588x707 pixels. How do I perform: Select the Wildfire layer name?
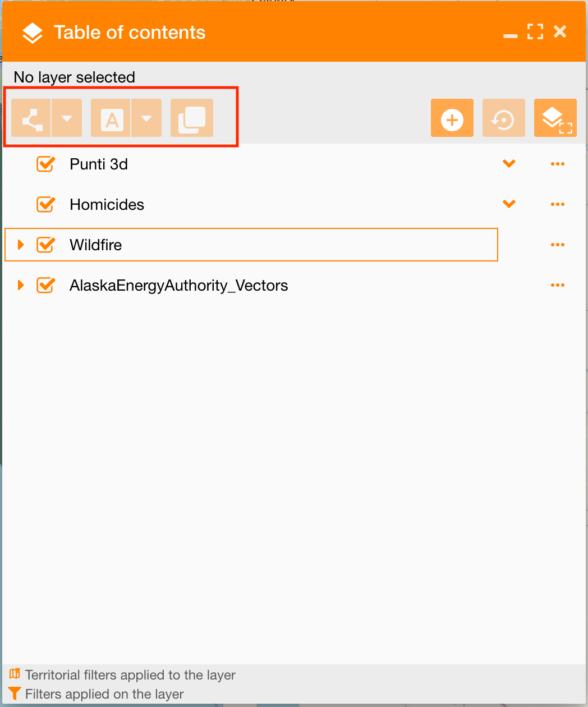point(95,245)
